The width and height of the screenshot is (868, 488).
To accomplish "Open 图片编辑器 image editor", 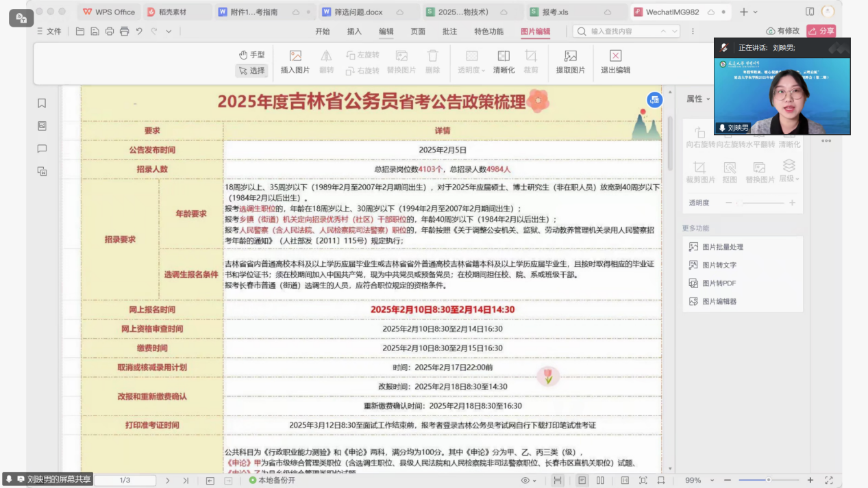I will (712, 302).
